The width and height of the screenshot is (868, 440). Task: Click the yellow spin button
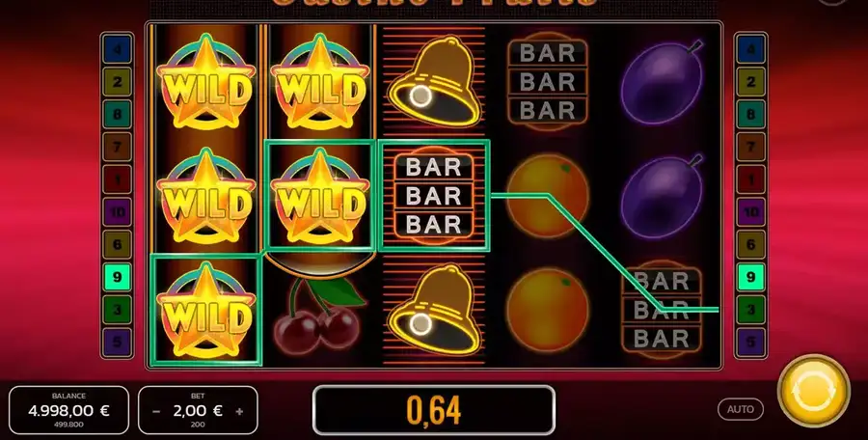(813, 391)
